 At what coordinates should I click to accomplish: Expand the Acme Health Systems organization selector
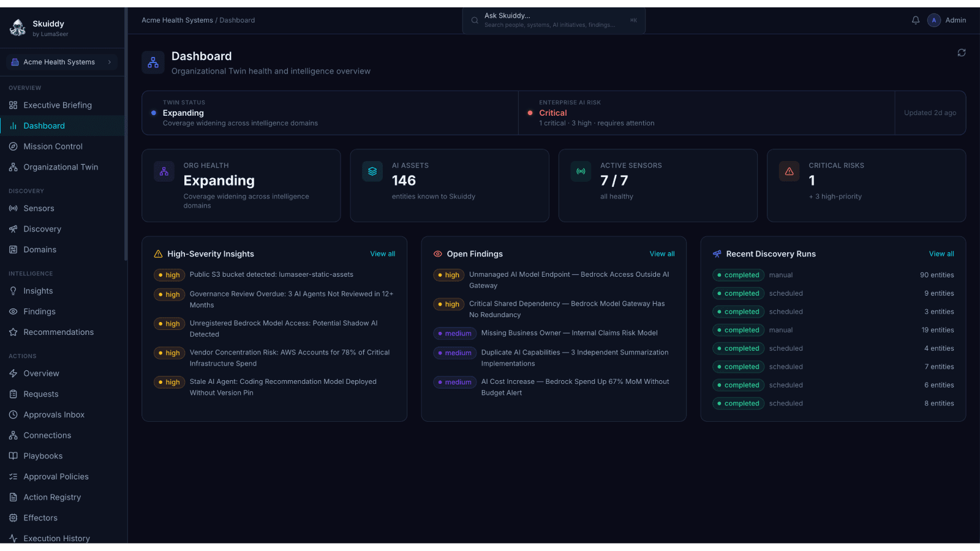coord(62,62)
